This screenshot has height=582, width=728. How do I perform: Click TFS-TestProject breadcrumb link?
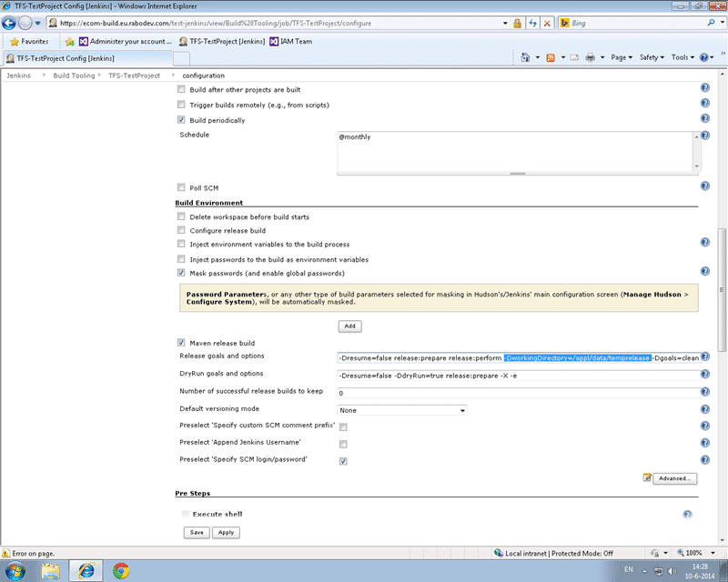click(x=134, y=75)
